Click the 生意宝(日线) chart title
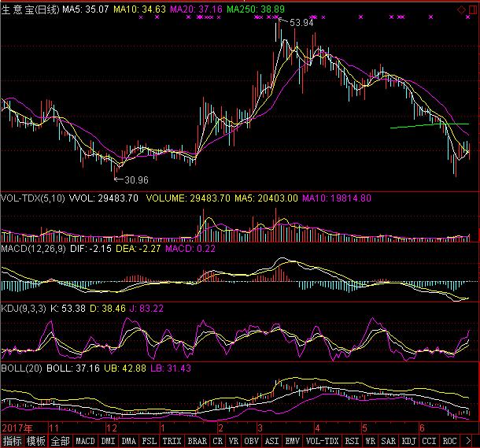Screen dimensions: 480x448 (31, 9)
